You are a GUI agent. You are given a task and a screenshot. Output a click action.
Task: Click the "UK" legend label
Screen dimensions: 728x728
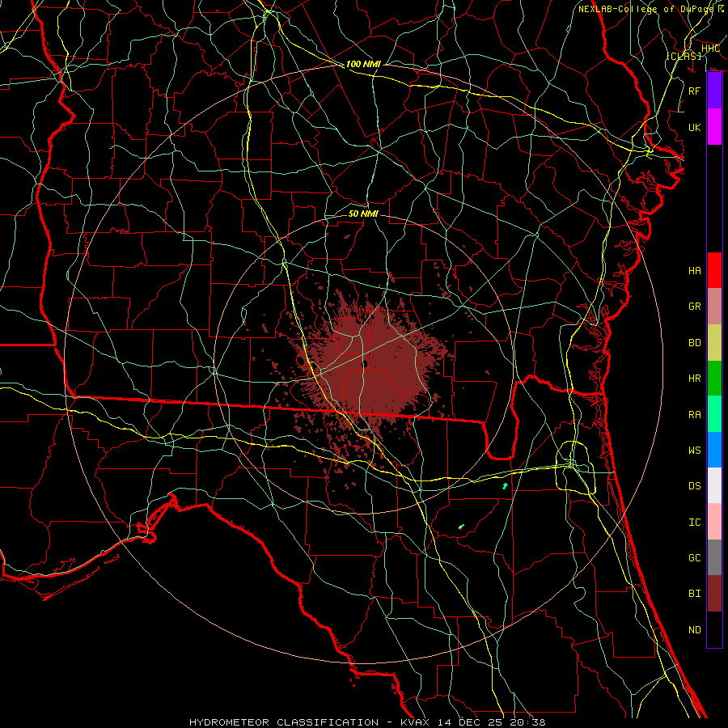tap(694, 127)
